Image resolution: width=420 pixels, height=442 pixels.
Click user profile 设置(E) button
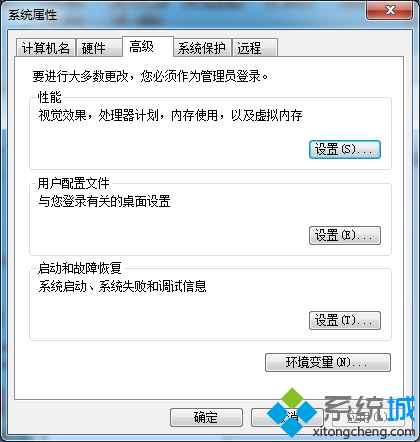click(x=345, y=235)
